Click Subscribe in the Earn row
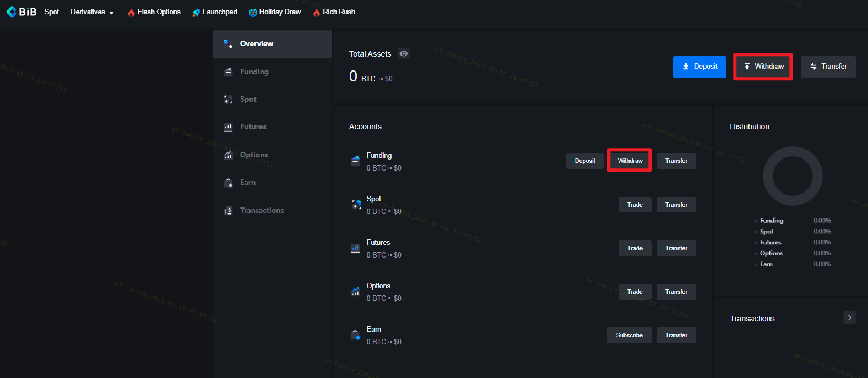Screen dimensions: 868x378 tap(629, 335)
